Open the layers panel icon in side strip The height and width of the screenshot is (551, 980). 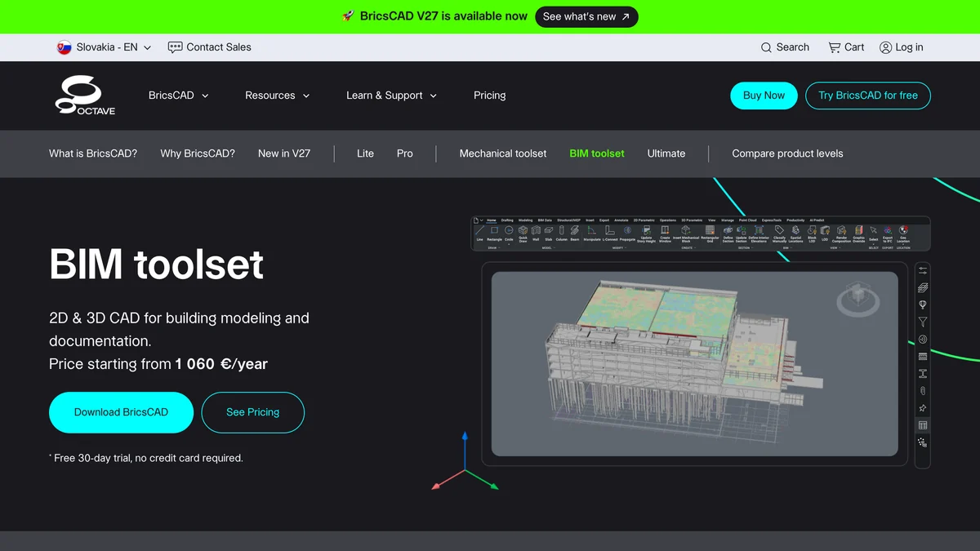[923, 287]
